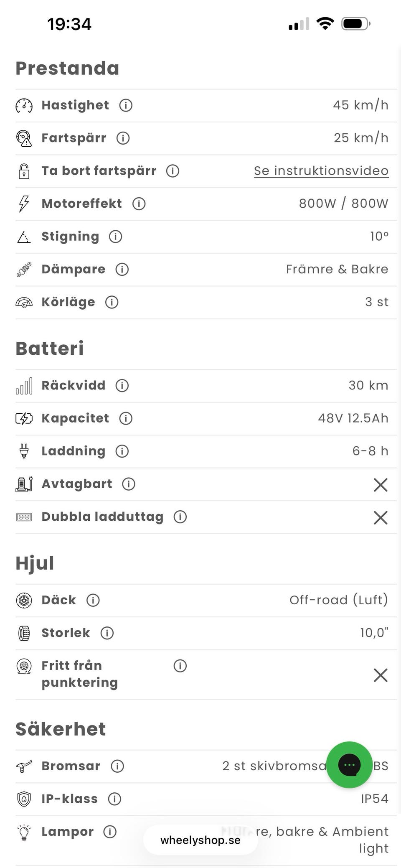
Task: Open IP-klass info tooltip
Action: point(114,799)
